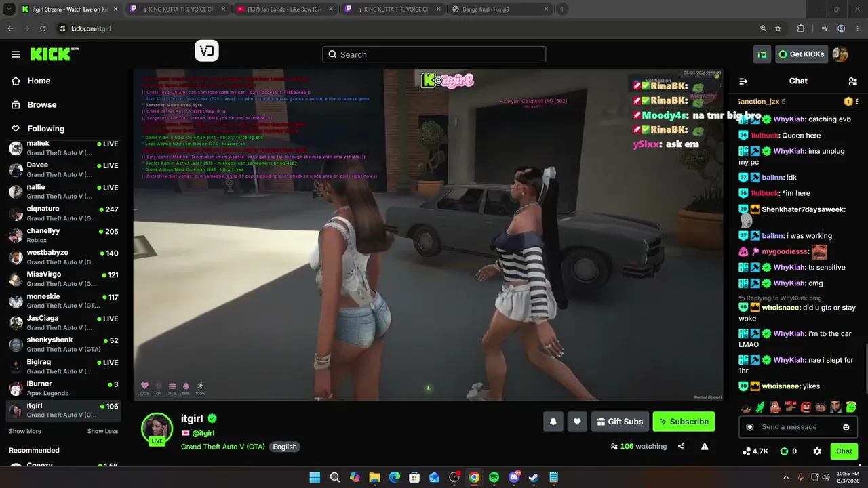Viewport: 868px width, 488px height.
Task: Reload the page with the refresh icon
Action: pyautogui.click(x=43, y=28)
